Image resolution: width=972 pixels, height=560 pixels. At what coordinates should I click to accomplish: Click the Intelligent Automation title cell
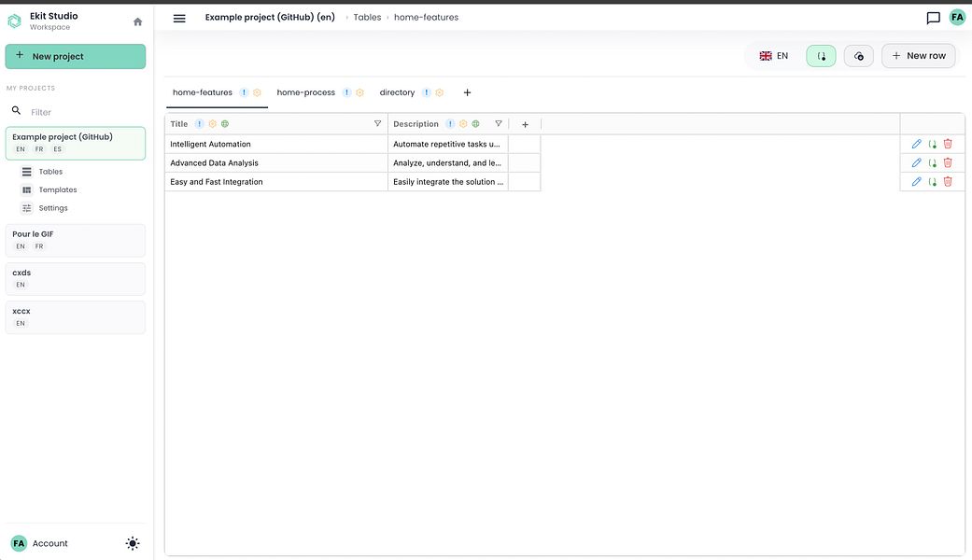tap(276, 145)
